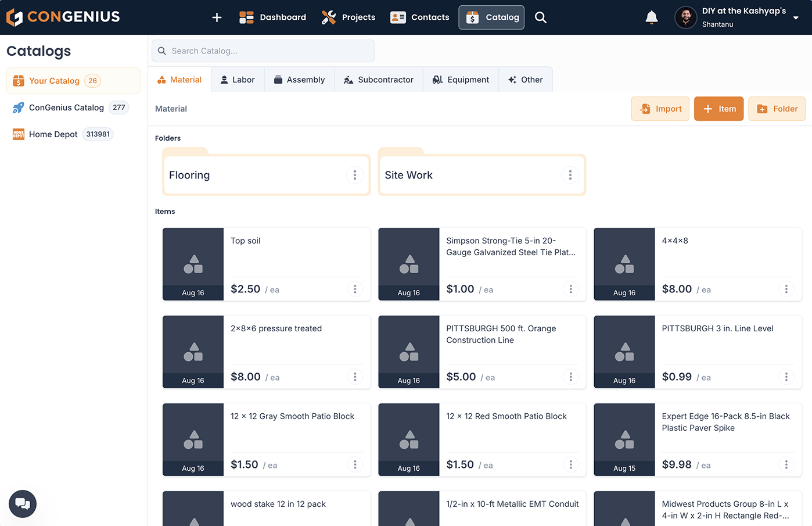Open notifications bell
The height and width of the screenshot is (526, 812).
tap(652, 17)
